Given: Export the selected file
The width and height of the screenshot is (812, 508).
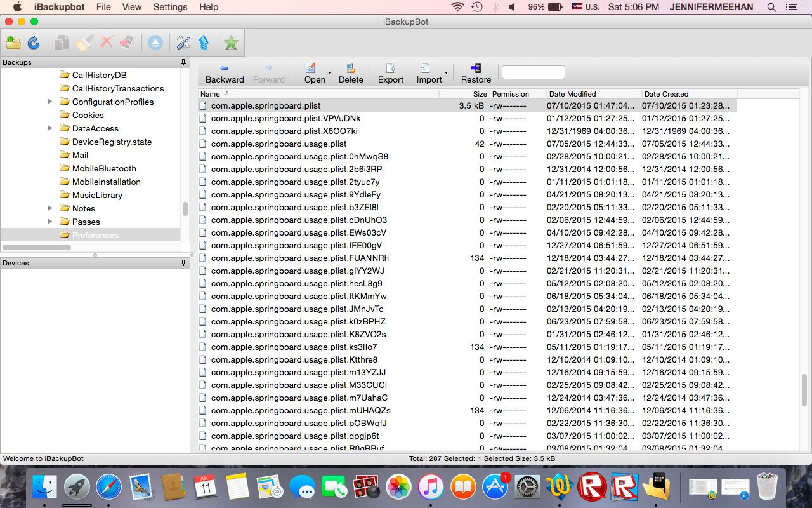Looking at the screenshot, I should pyautogui.click(x=391, y=74).
